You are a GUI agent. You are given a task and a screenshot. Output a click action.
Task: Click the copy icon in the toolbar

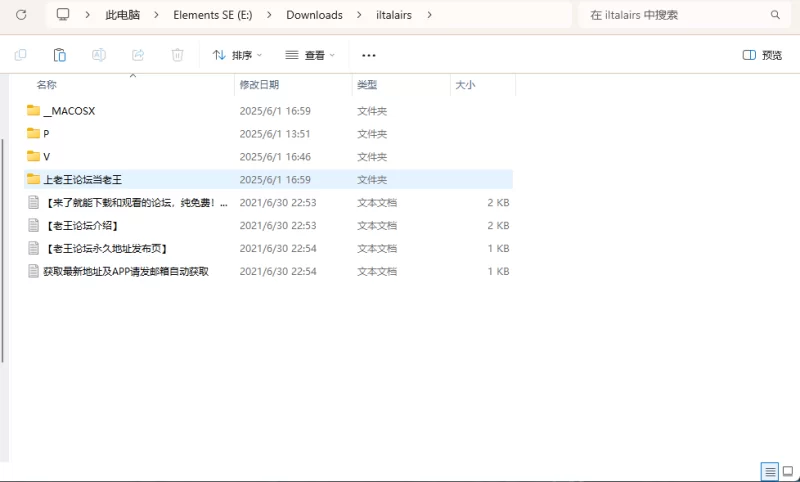(20, 55)
